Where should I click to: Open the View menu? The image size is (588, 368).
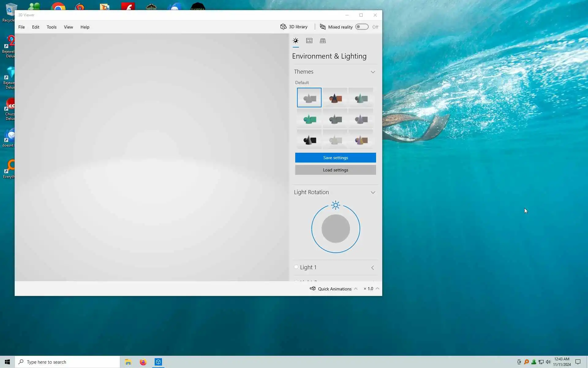[x=68, y=27]
